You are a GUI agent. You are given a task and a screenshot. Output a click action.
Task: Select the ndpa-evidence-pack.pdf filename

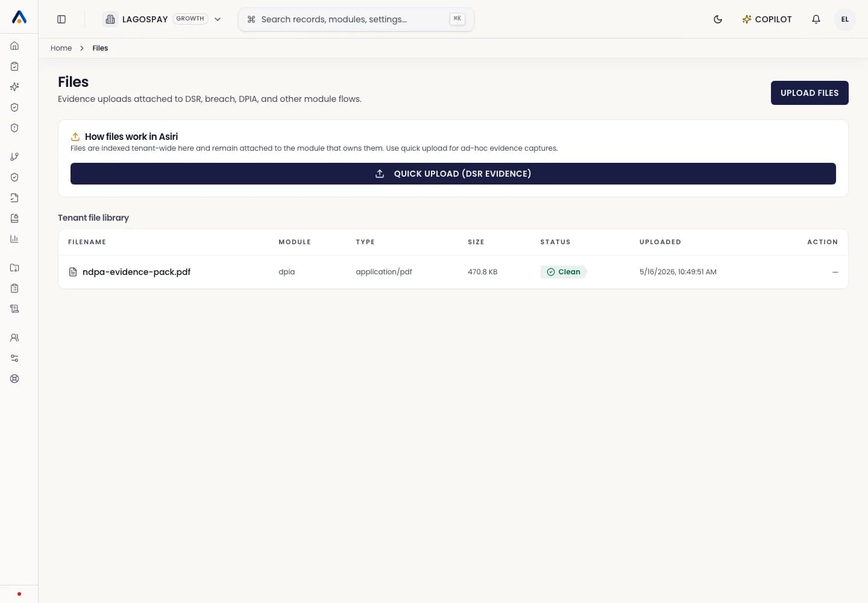(136, 272)
